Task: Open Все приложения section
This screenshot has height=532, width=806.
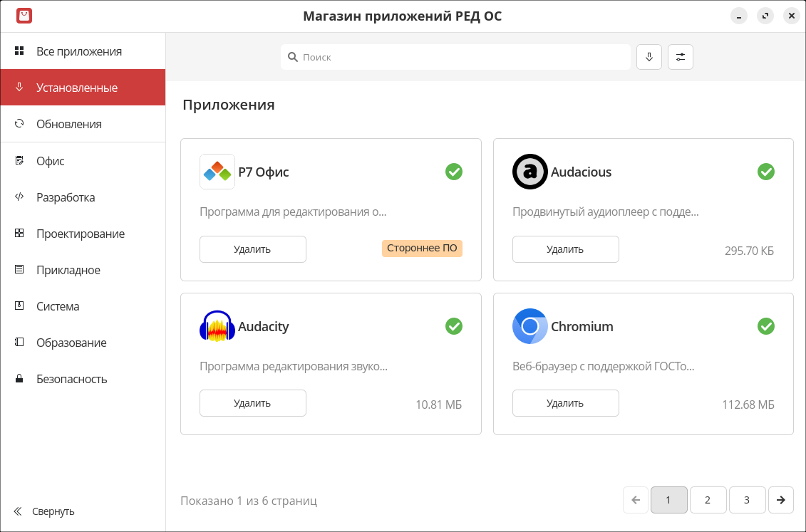Action: (x=78, y=51)
